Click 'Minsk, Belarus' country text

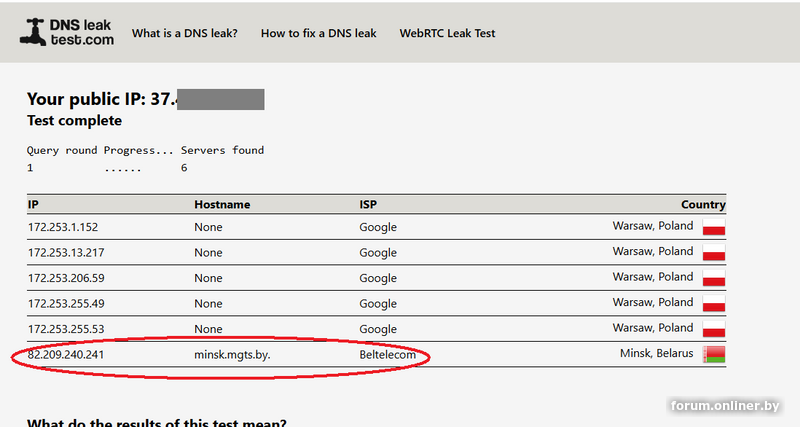pos(657,353)
